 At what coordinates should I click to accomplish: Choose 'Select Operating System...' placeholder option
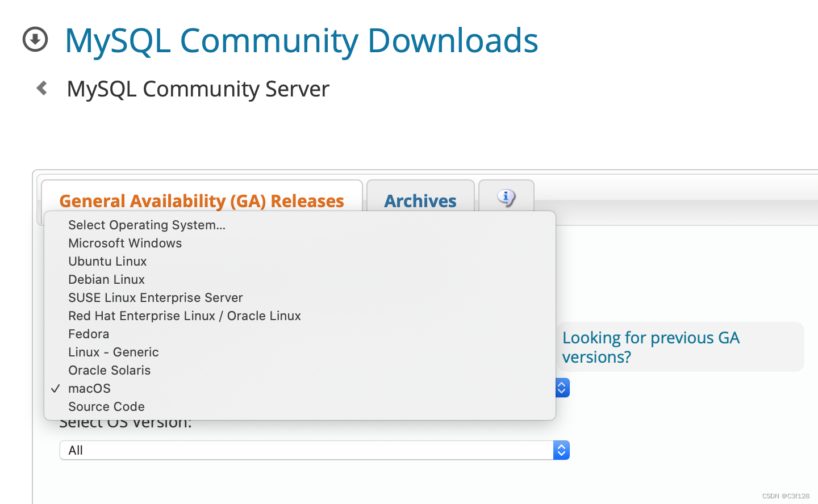click(300, 225)
